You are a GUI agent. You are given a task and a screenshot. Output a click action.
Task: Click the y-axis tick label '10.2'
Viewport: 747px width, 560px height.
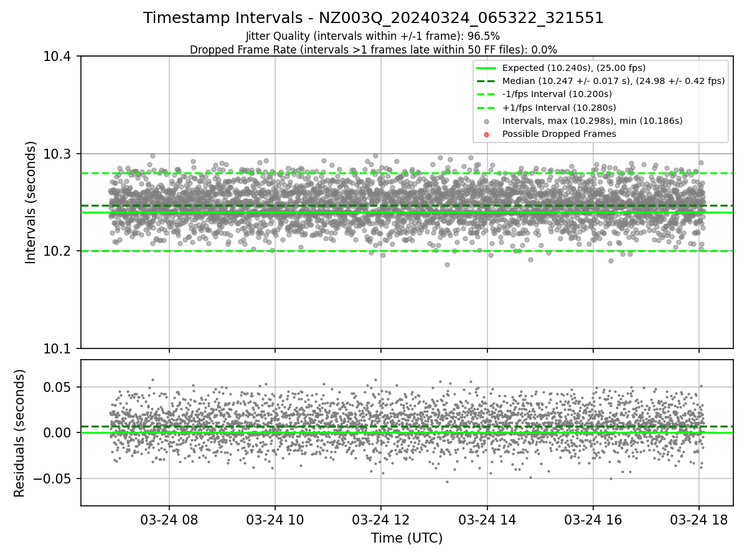click(58, 251)
